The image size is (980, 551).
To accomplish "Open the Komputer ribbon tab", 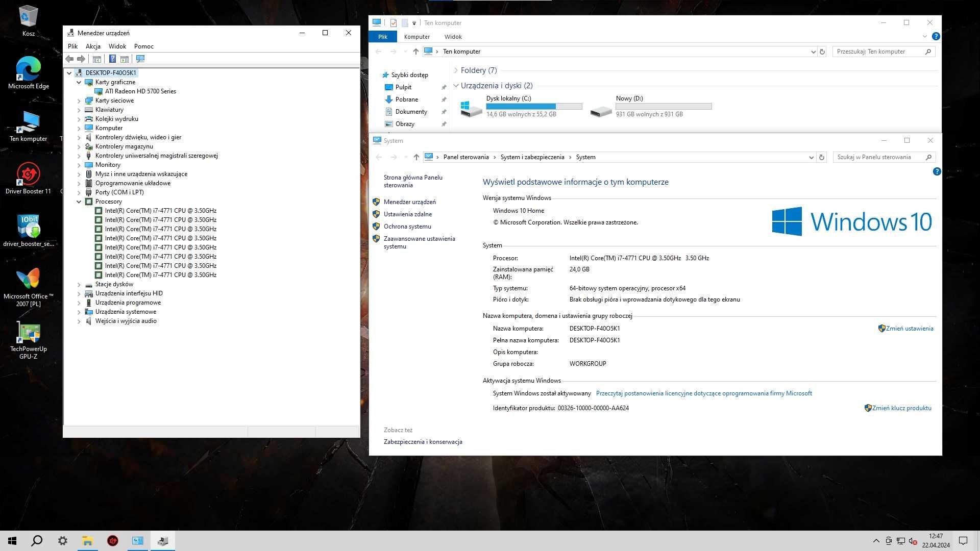I will [417, 37].
